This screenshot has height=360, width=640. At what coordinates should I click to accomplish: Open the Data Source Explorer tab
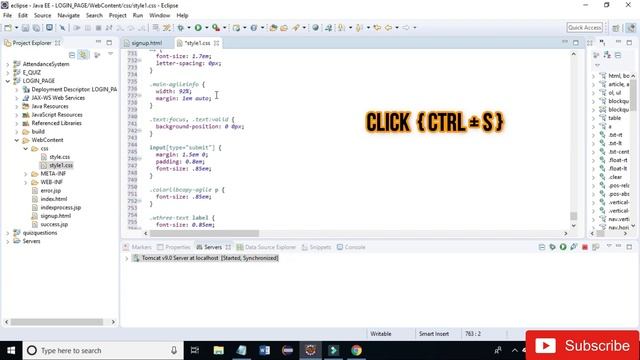(266, 247)
